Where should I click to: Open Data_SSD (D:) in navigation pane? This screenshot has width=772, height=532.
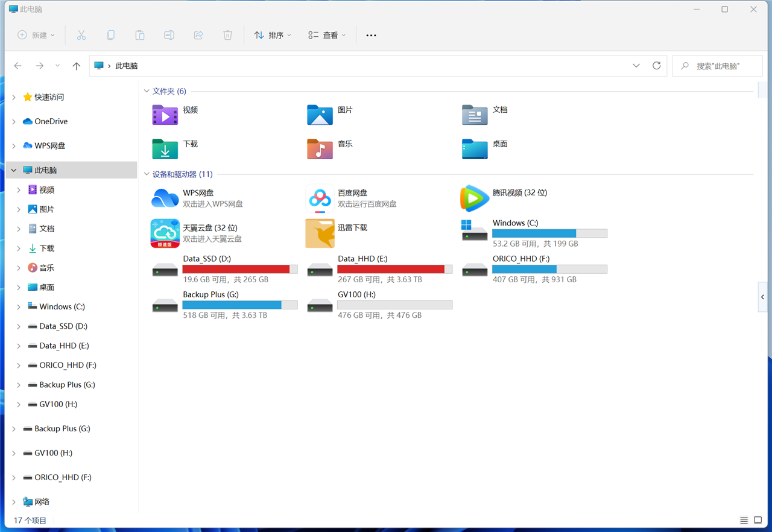coord(57,326)
